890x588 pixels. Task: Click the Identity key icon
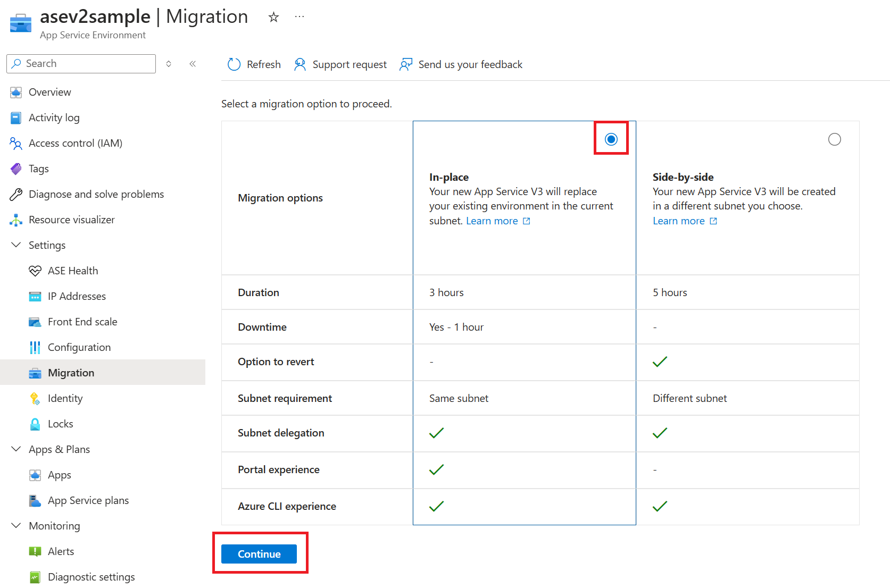(35, 399)
